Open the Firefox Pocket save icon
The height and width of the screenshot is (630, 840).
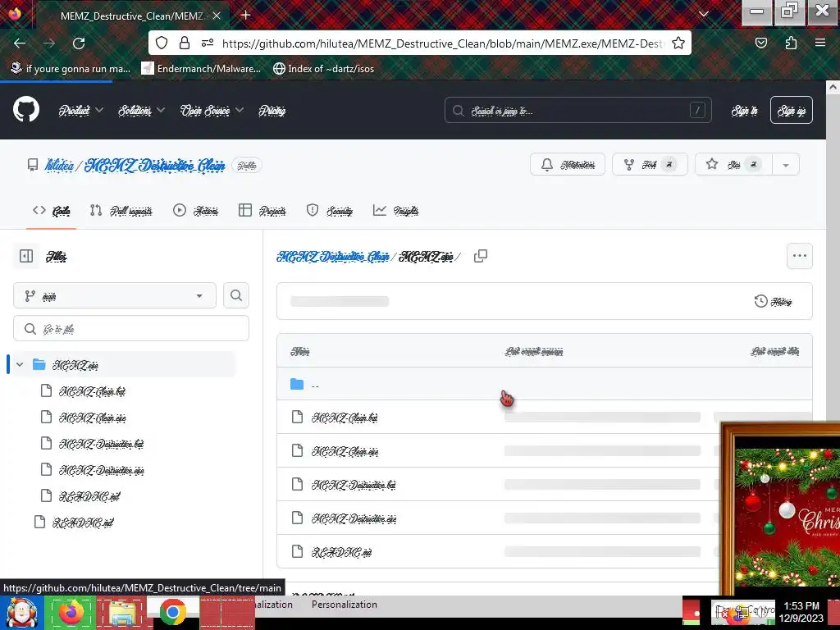coord(760,43)
